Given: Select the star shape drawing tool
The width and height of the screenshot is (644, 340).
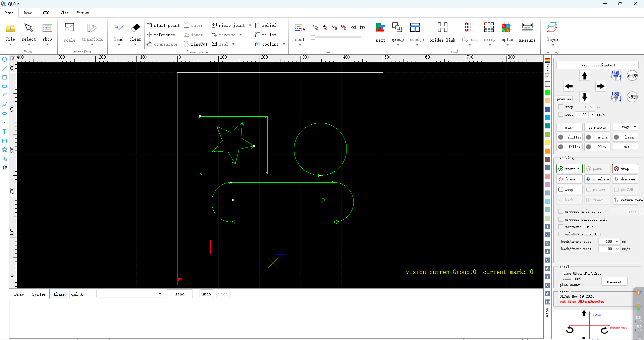Looking at the screenshot, I should tap(4, 150).
